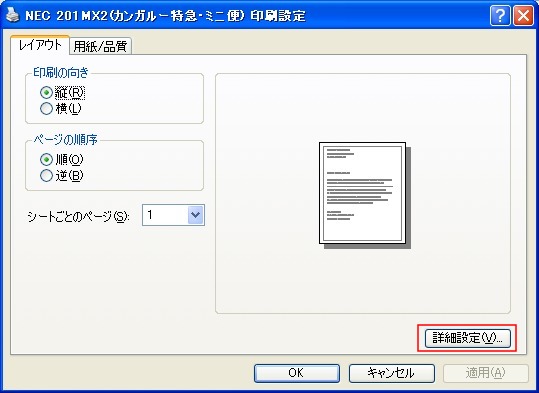Click the キャンセル button

point(392,373)
